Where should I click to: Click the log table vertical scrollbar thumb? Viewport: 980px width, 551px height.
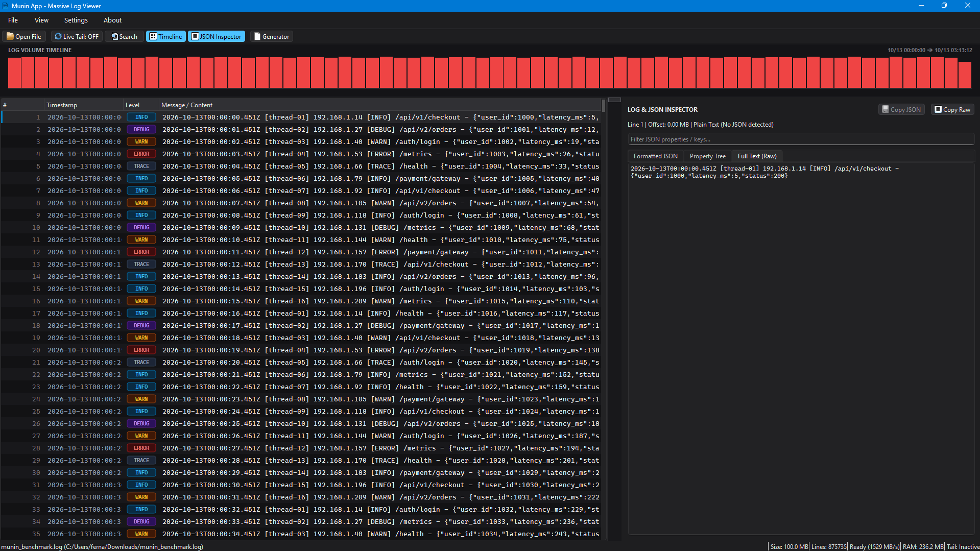pyautogui.click(x=604, y=106)
